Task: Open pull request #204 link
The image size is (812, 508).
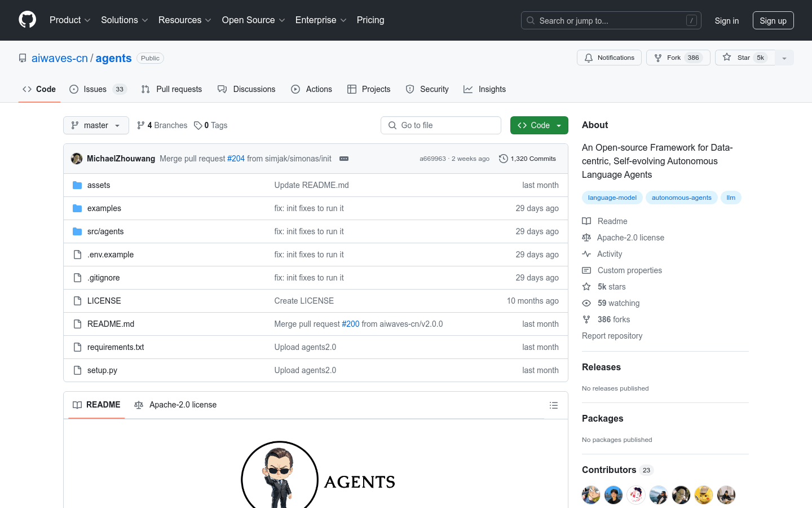Action: (x=236, y=159)
